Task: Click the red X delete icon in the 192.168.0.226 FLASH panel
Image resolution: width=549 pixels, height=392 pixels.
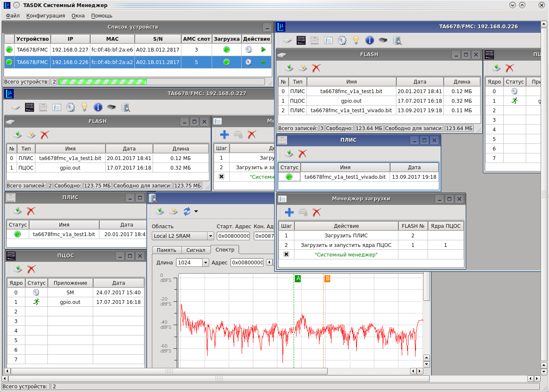Action: coord(317,68)
